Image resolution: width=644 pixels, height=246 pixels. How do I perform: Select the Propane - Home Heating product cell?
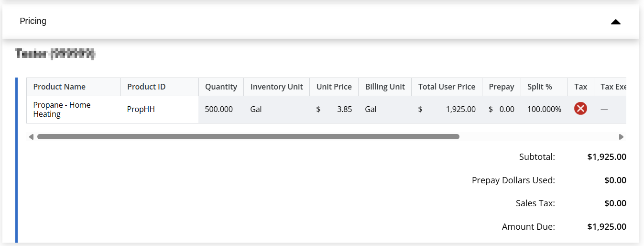(62, 110)
